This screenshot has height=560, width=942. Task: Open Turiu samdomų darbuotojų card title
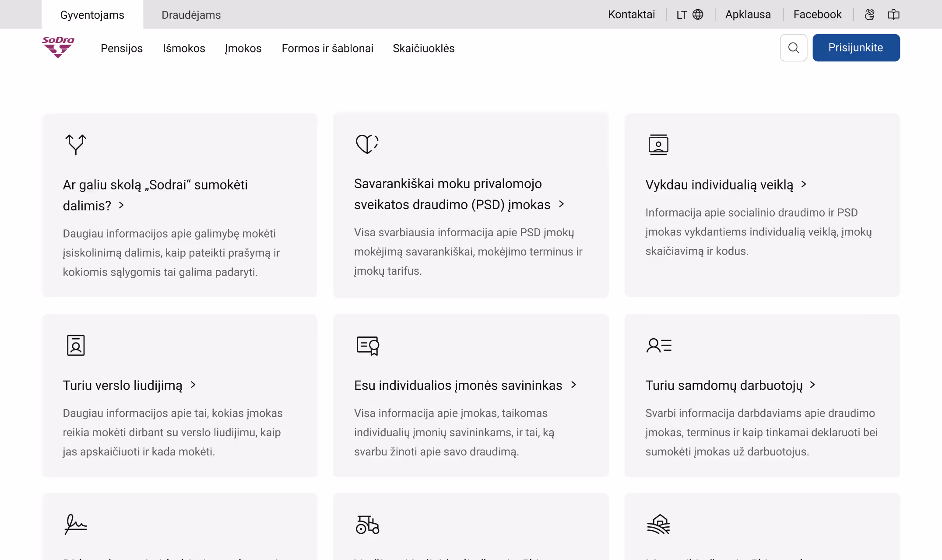point(724,385)
